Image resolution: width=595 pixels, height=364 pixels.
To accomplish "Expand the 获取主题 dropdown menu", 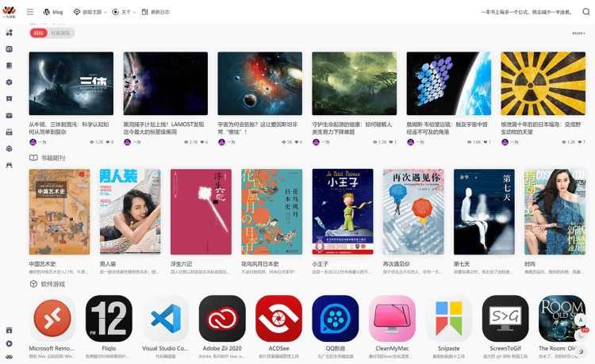I will click(x=90, y=12).
